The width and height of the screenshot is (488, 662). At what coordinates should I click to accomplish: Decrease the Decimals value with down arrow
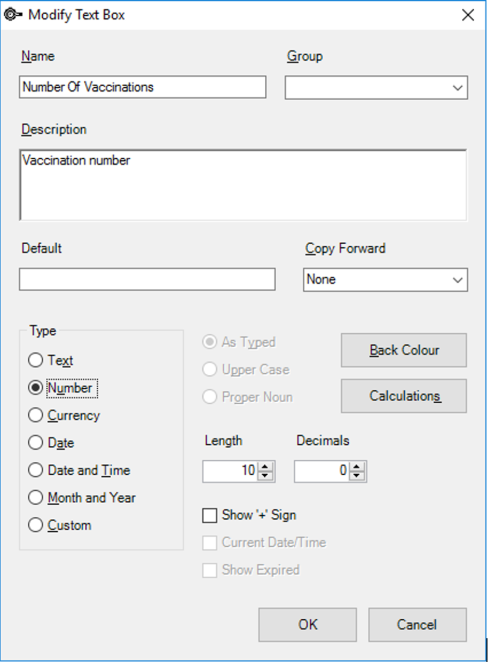[357, 476]
